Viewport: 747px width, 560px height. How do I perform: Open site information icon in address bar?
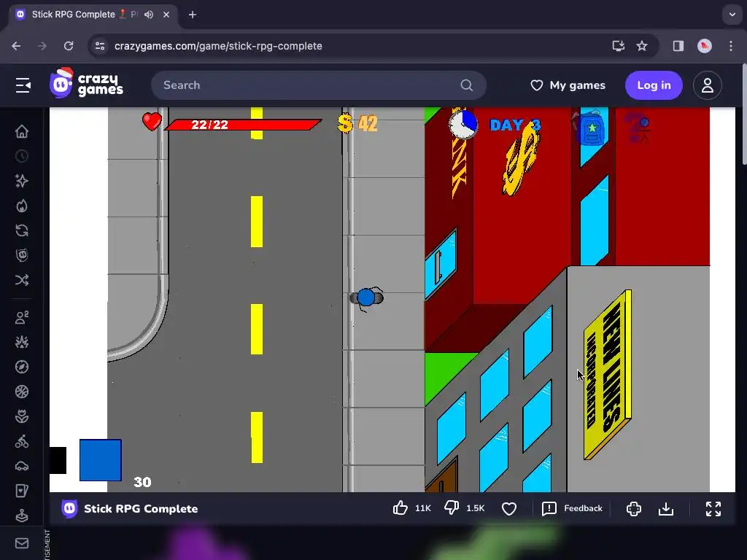coord(100,46)
